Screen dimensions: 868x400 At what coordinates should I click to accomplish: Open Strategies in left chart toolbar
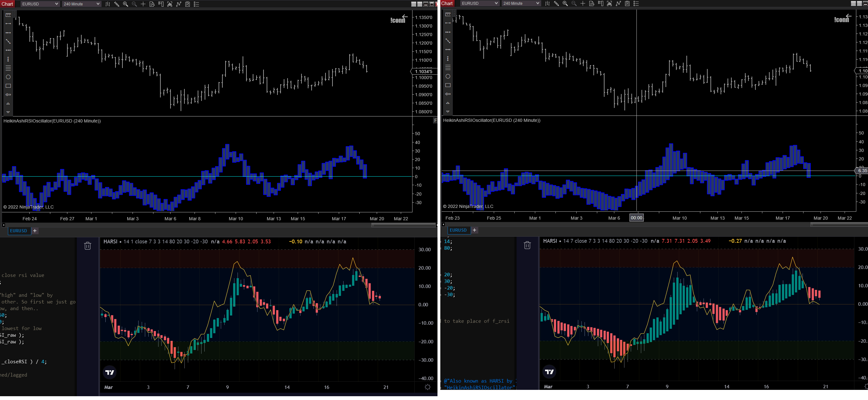pyautogui.click(x=179, y=4)
